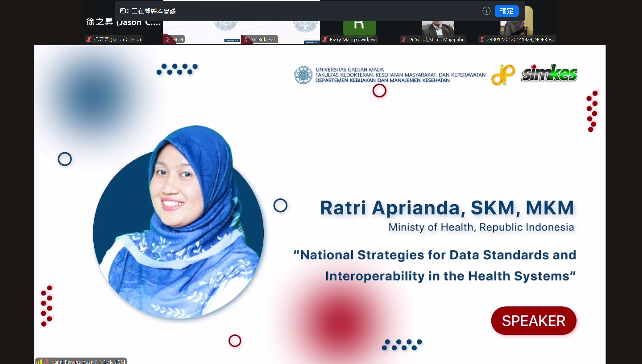Click the yellow network signal bars icon

tap(39, 362)
